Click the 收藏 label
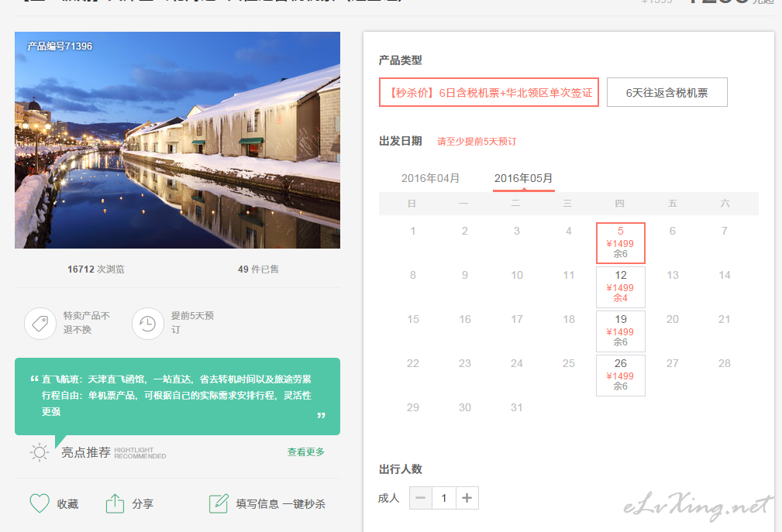 point(67,504)
